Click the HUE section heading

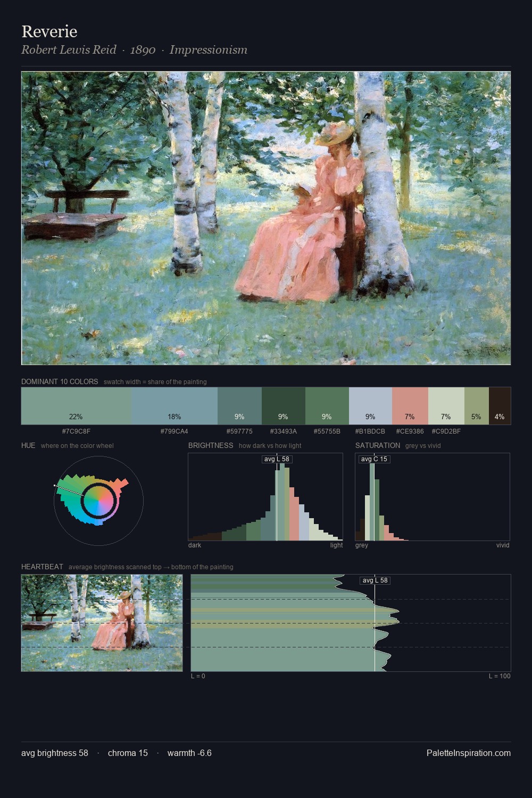[x=28, y=445]
